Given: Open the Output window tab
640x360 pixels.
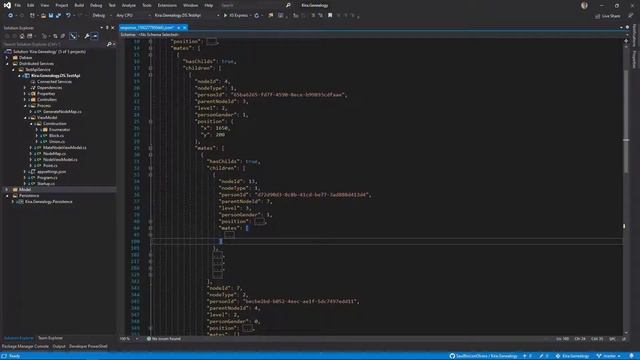Looking at the screenshot, I should coord(59,346).
